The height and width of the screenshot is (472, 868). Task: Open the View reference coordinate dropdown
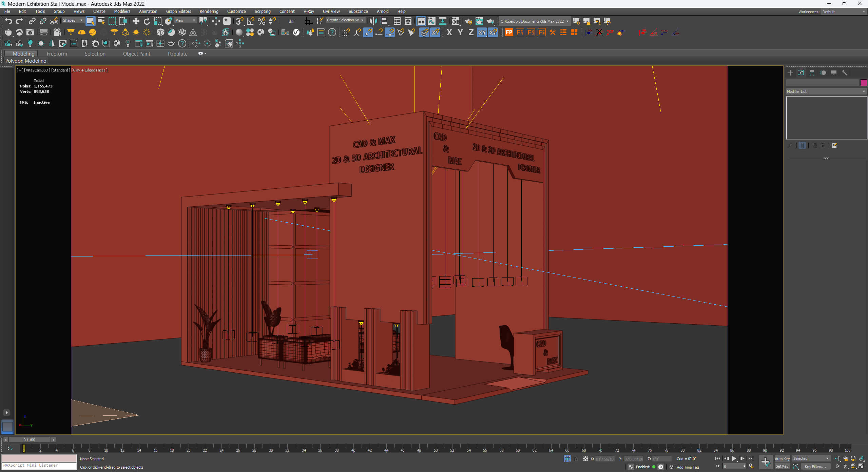point(185,20)
